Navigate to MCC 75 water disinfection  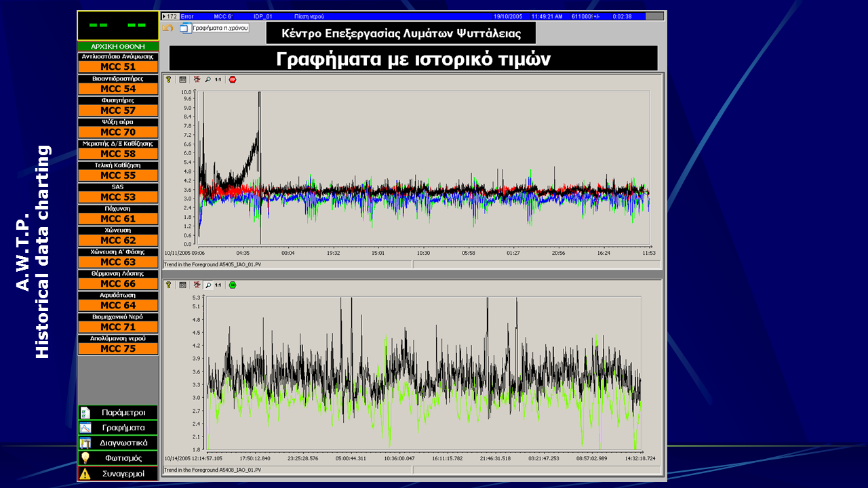click(118, 349)
